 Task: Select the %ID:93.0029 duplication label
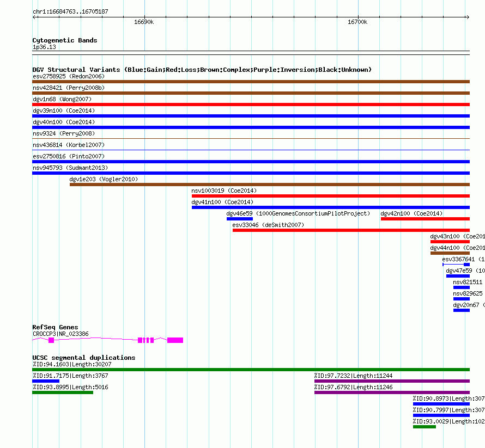pos(449,422)
